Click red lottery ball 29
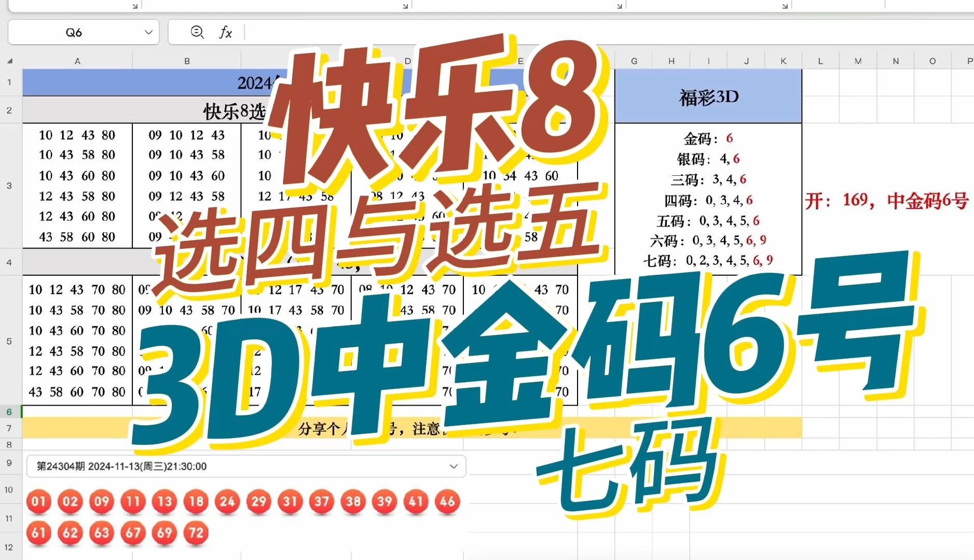Viewport: 974px width, 560px height. click(259, 501)
